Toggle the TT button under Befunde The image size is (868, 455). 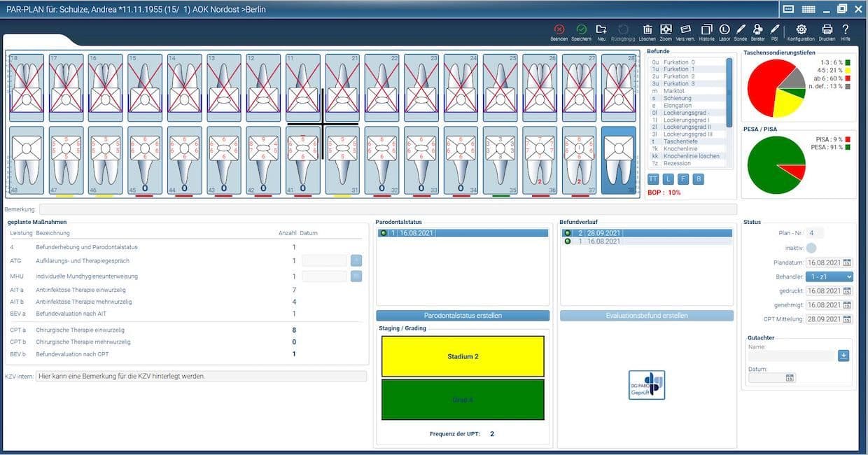(653, 179)
